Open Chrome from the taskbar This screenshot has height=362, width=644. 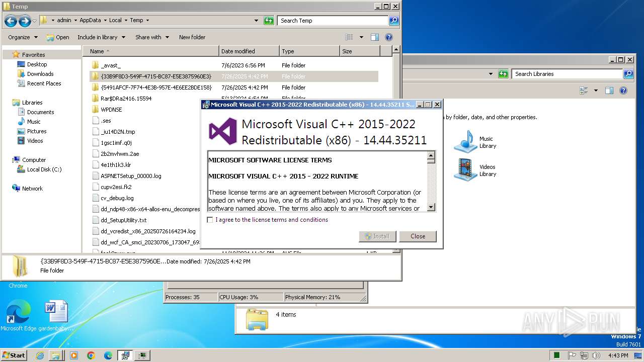point(91,355)
